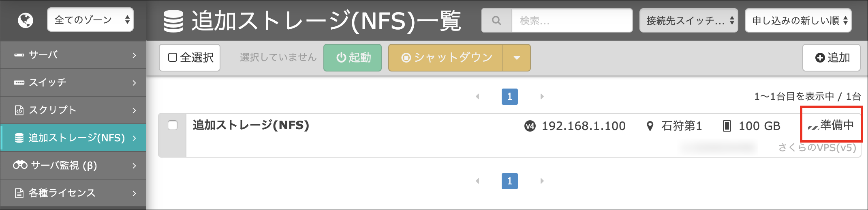The height and width of the screenshot is (210, 868).
Task: Open the 申し込みの新しい順 sort dropdown
Action: coord(798,20)
